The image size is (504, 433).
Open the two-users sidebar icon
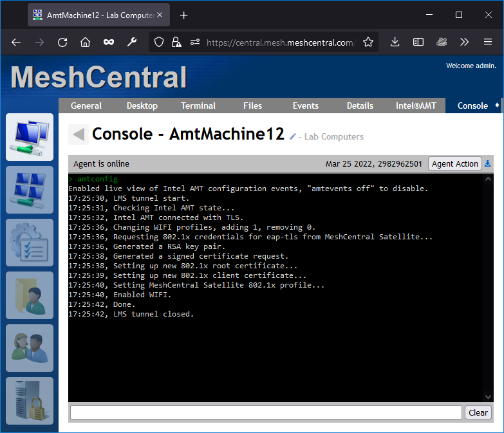[30, 348]
